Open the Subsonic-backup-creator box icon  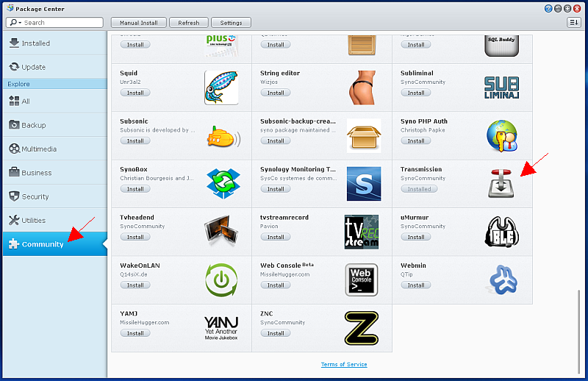click(x=364, y=135)
